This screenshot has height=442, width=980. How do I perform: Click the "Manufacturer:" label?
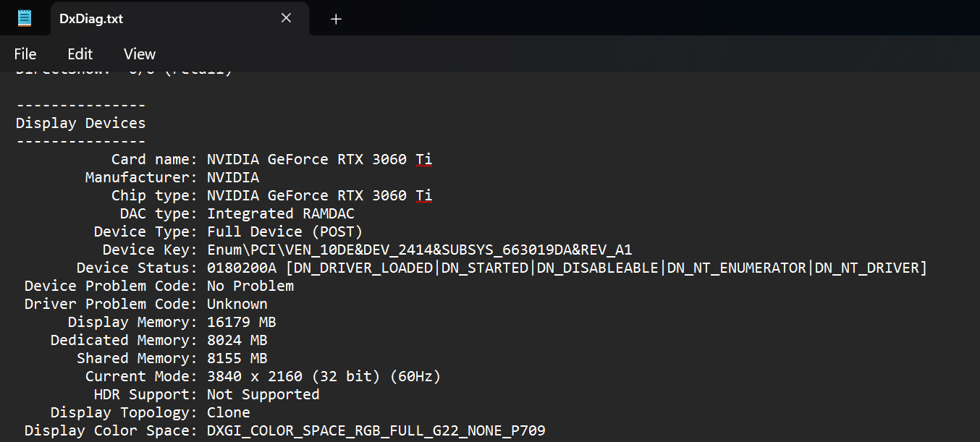(x=142, y=177)
